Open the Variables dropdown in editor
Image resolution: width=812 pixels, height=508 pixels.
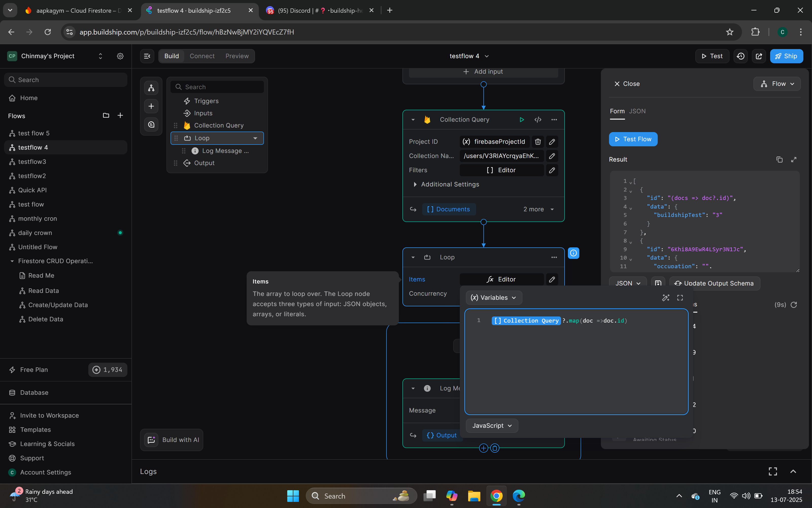click(494, 298)
